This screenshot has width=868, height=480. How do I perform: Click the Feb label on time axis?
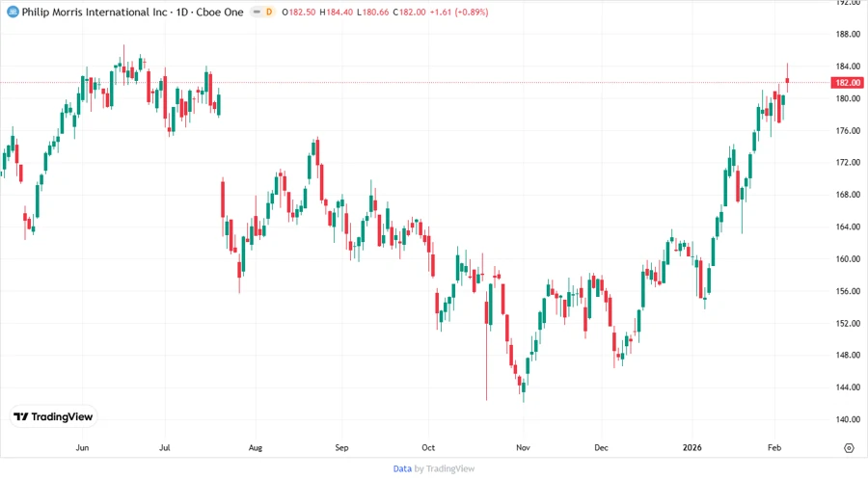pyautogui.click(x=774, y=447)
